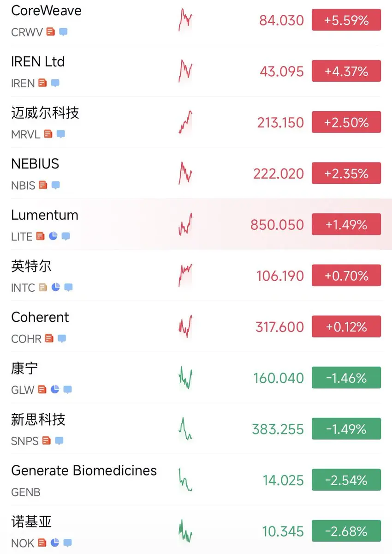Toggle the +5.59% change badge for CoreWeave

pyautogui.click(x=346, y=20)
